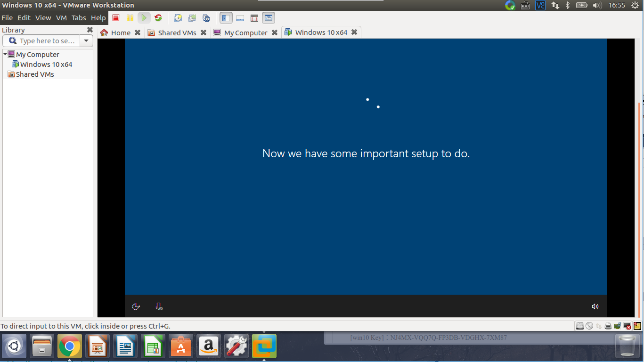Viewport: 644px width, 362px height.
Task: Close the My Computer tab
Action: point(275,32)
